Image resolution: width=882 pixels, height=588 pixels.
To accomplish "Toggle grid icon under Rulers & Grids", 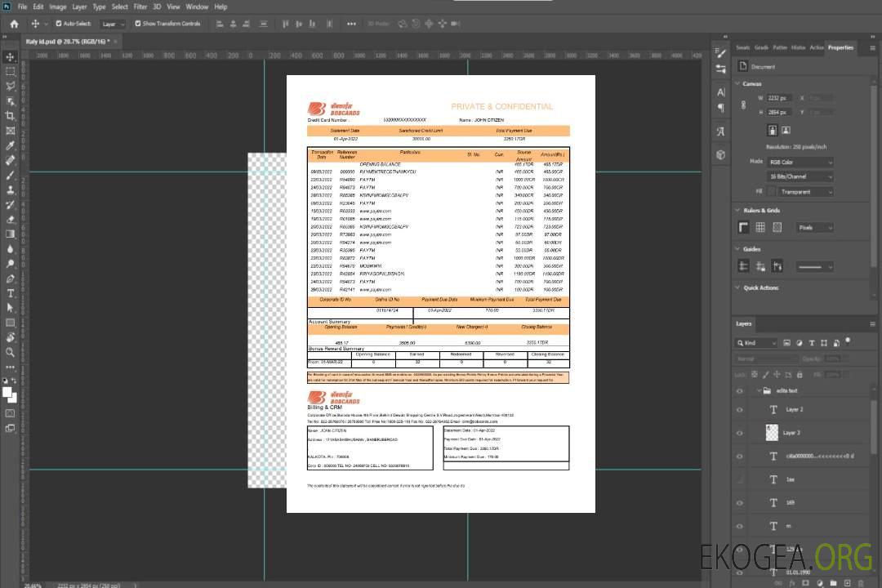I will [760, 227].
